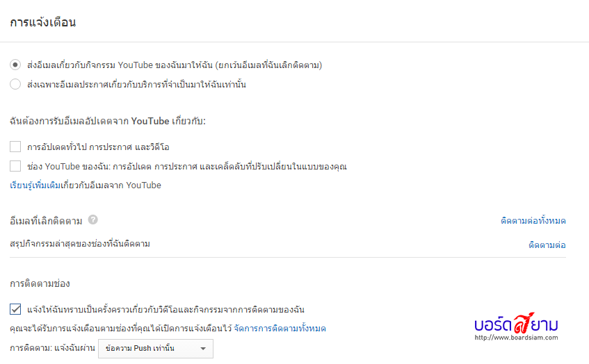Enable the การอัปเดตทั่วไป การประกาศ และวิดีโอ checkbox
589x364 pixels.
point(15,147)
